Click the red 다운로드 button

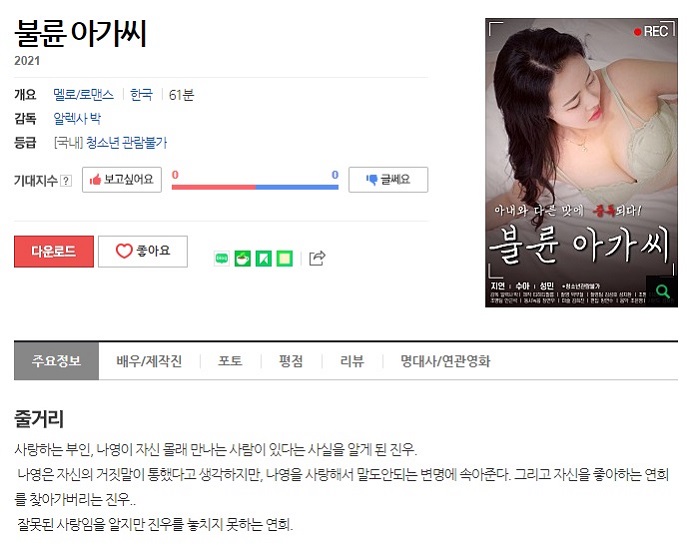tap(54, 251)
